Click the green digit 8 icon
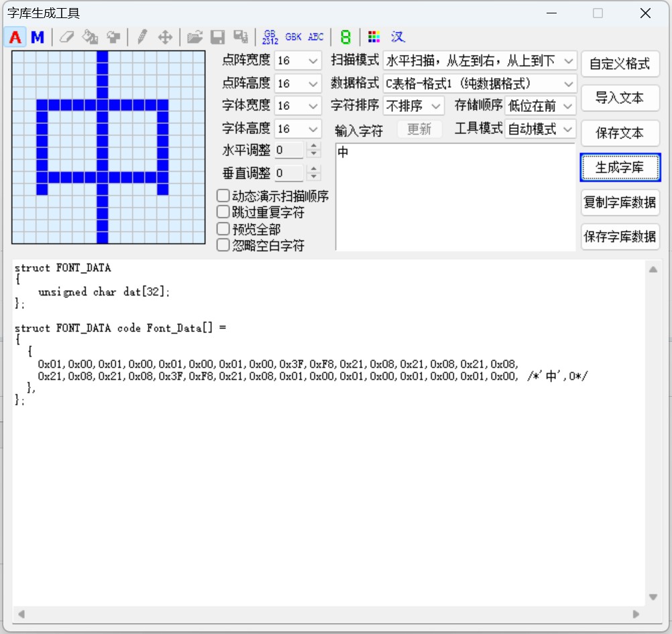 [x=345, y=38]
